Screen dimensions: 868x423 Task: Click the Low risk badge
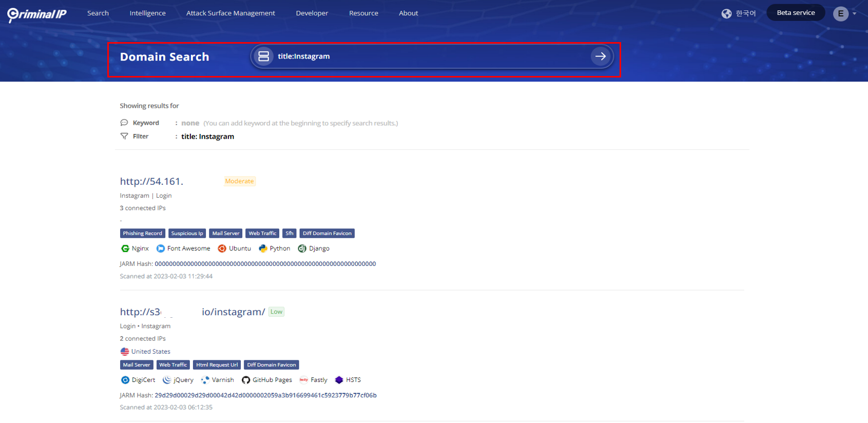coord(276,312)
